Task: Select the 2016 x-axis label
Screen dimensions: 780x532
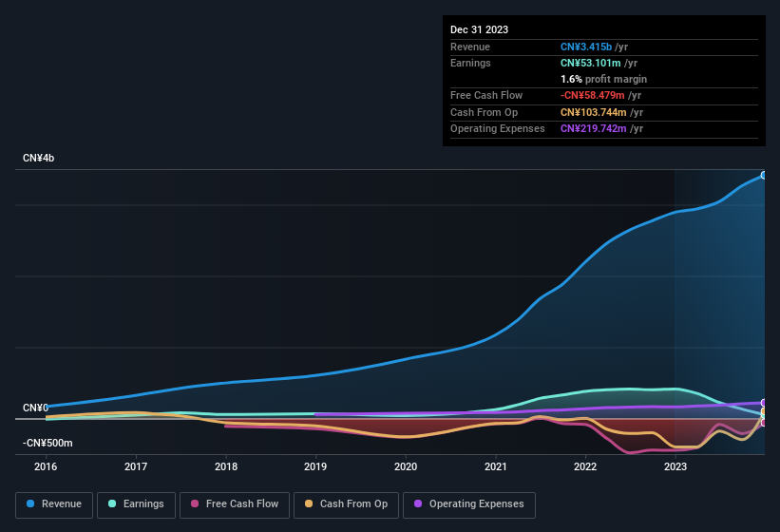Action: click(x=46, y=466)
